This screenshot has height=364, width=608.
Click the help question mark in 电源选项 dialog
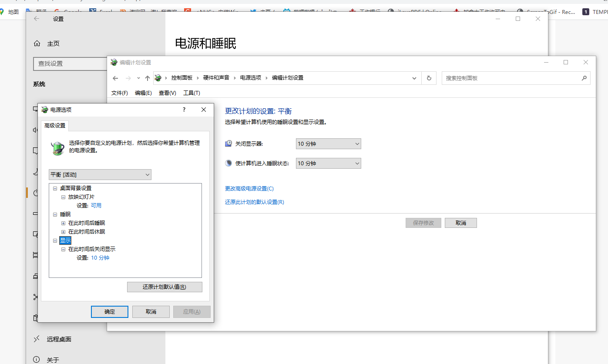point(184,110)
